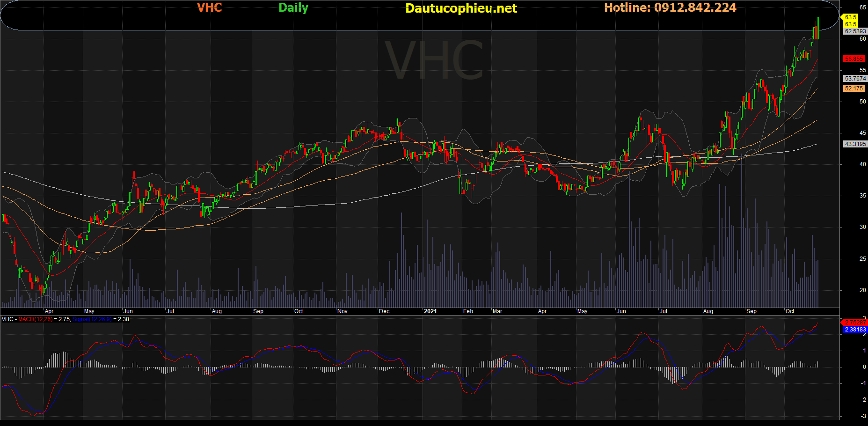Viewport: 868px width, 426px height.
Task: Select the red 56.855 moving average tag
Action: pyautogui.click(x=853, y=59)
